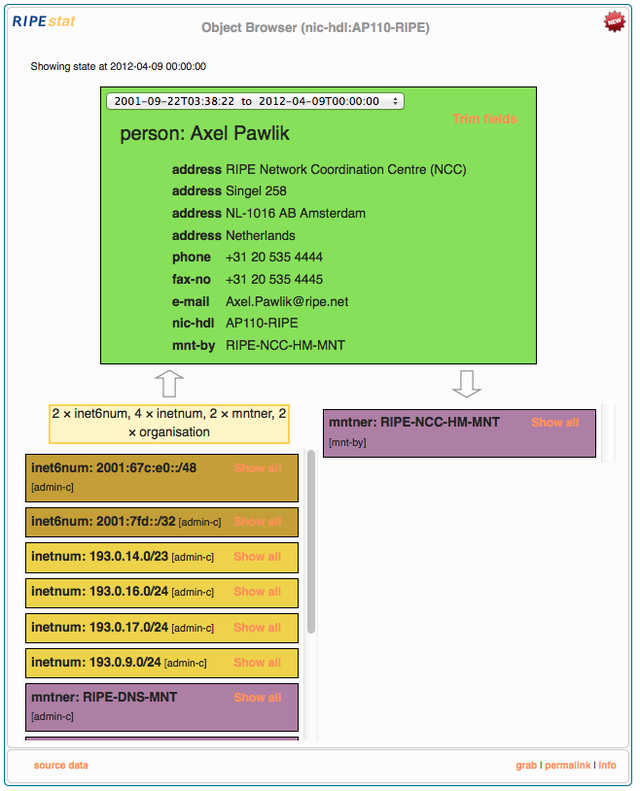This screenshot has width=640, height=791.
Task: Click the address Netherlands line
Action: 260,236
